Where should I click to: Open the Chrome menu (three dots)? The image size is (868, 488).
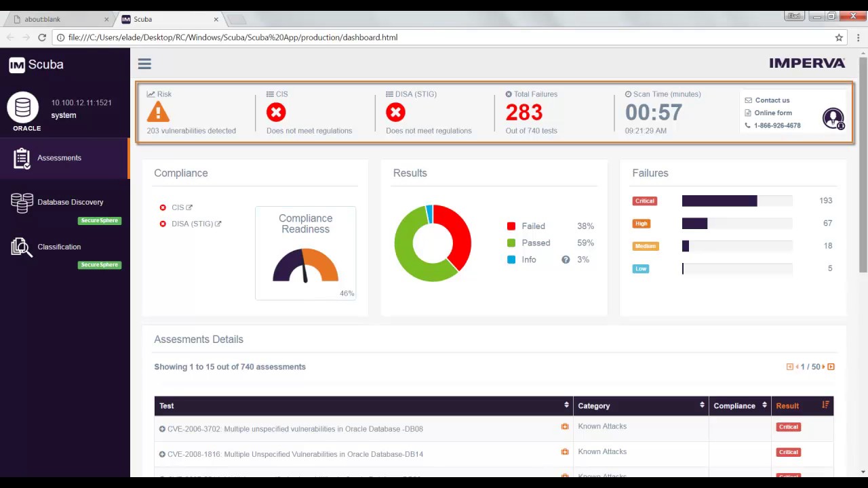coord(858,37)
